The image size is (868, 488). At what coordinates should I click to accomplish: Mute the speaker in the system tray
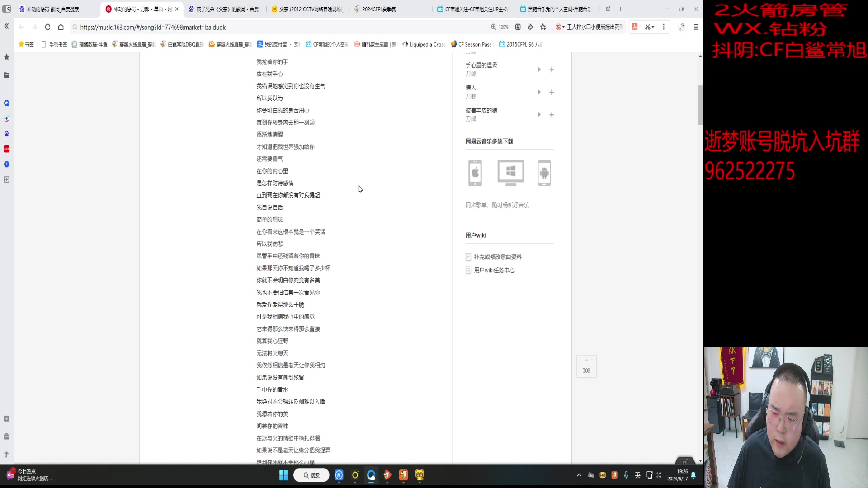(659, 475)
